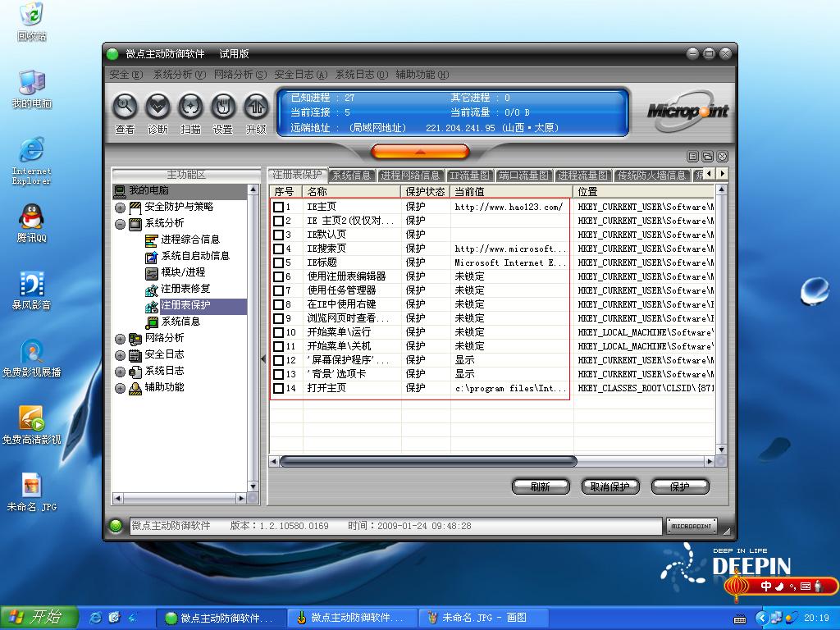Collapse the 系统分析 tree node
Viewport: 840px width, 630px height.
tap(120, 224)
